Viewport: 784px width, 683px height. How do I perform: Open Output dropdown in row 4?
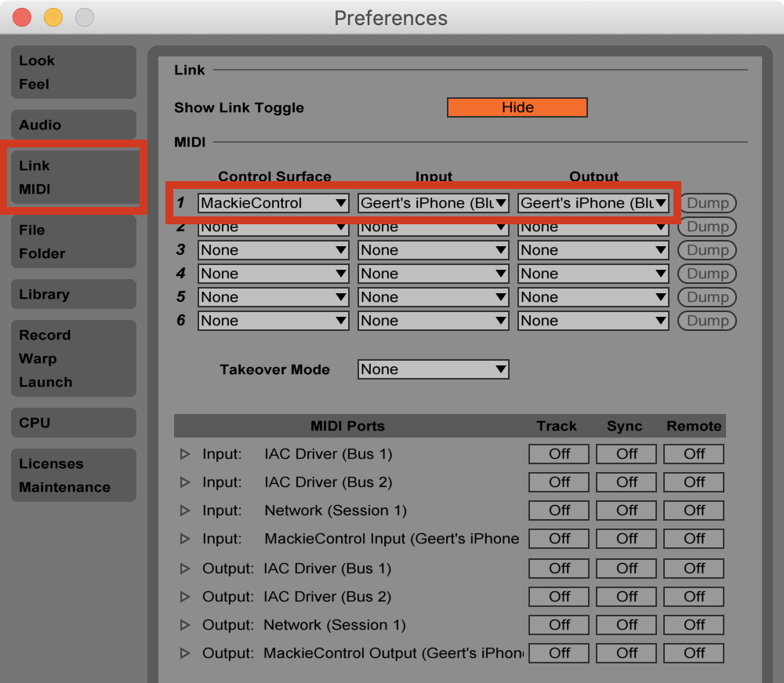tap(593, 274)
